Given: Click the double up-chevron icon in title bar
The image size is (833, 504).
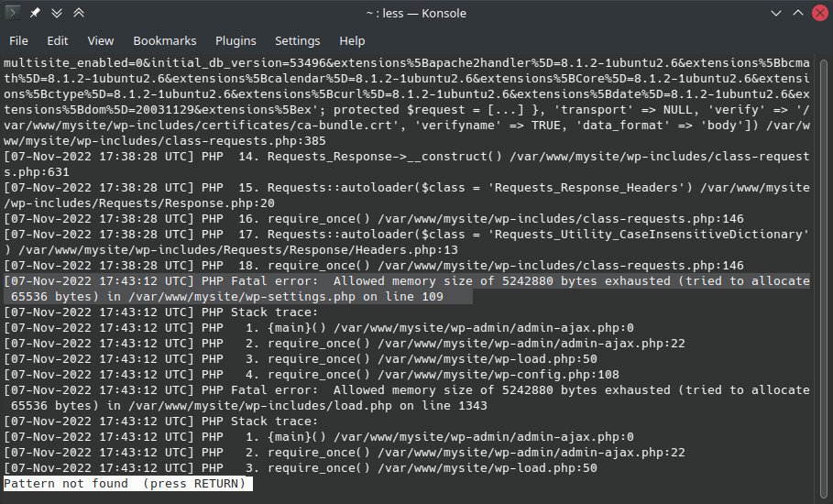Looking at the screenshot, I should 79,13.
